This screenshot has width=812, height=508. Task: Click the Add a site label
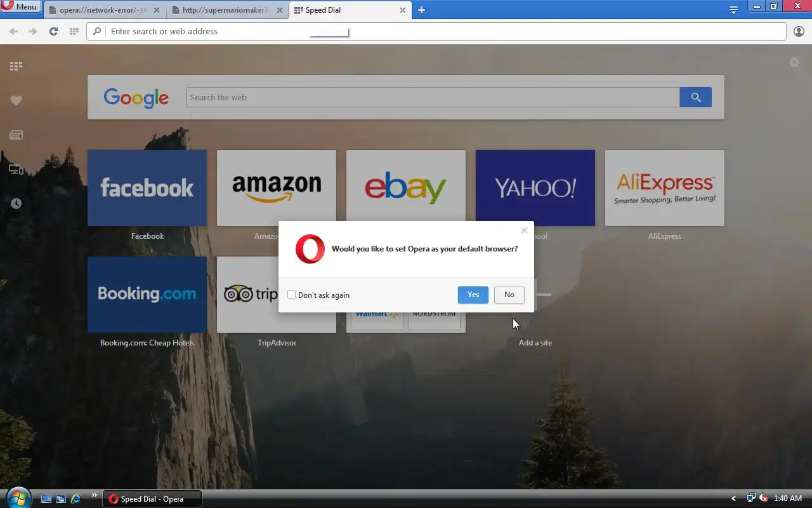click(535, 343)
